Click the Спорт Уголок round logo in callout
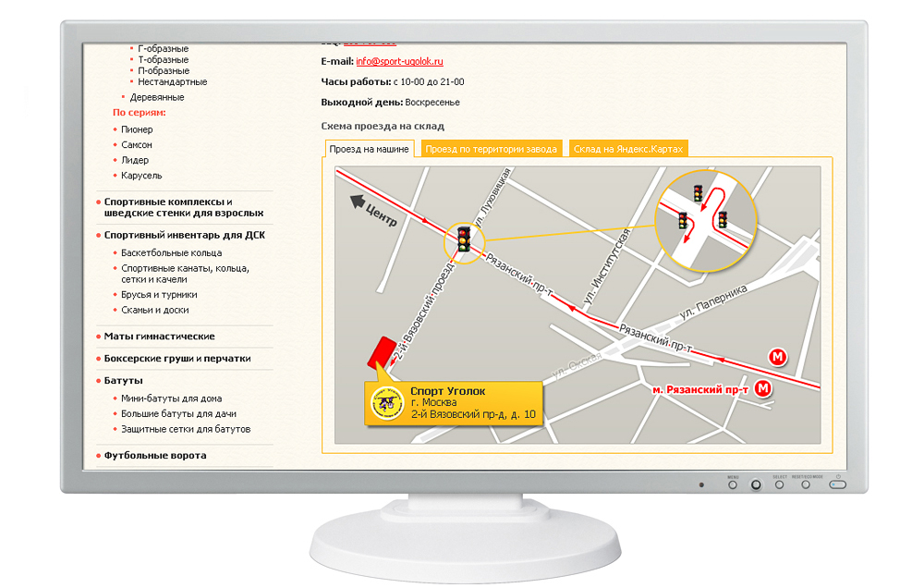 tap(386, 404)
